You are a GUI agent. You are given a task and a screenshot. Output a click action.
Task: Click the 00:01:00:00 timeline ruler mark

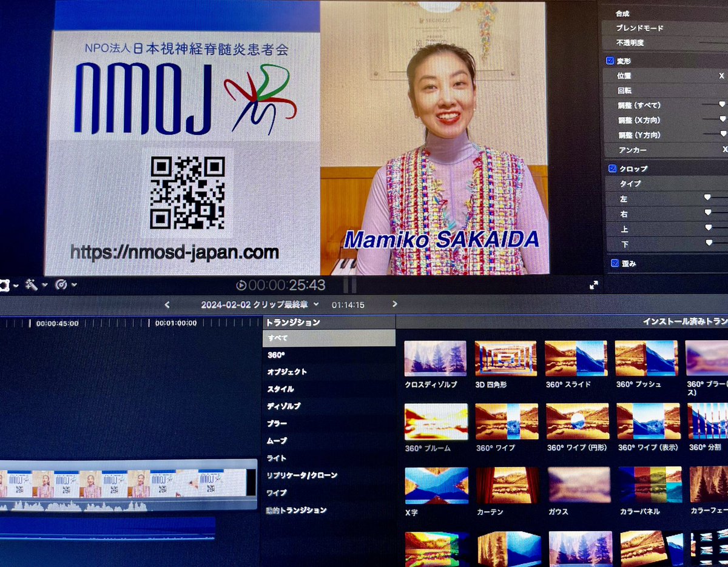(176, 323)
